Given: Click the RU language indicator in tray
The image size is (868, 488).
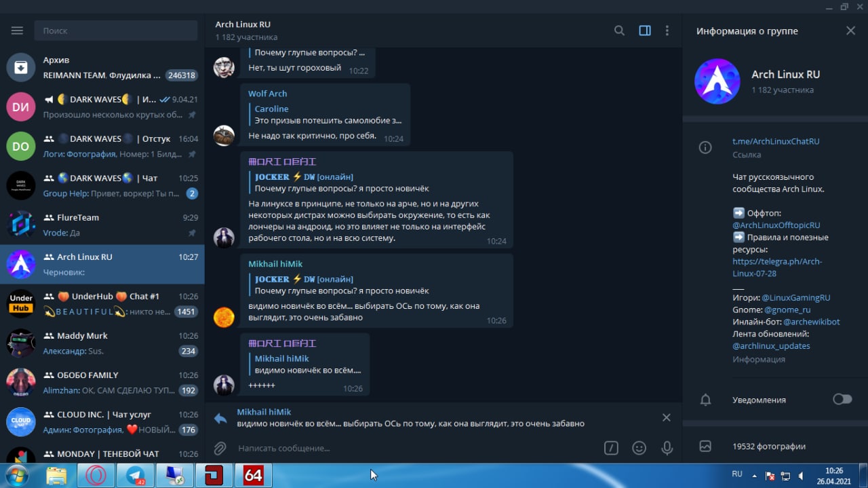Looking at the screenshot, I should click(736, 474).
